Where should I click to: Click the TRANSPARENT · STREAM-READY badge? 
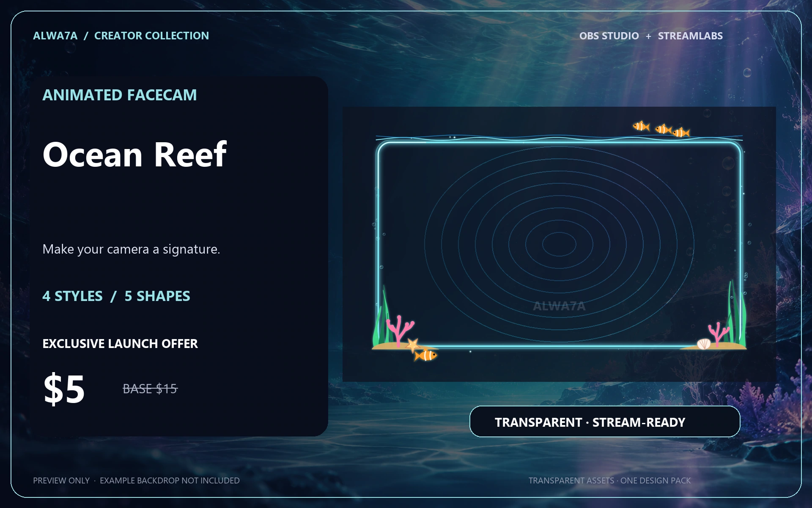tap(605, 422)
